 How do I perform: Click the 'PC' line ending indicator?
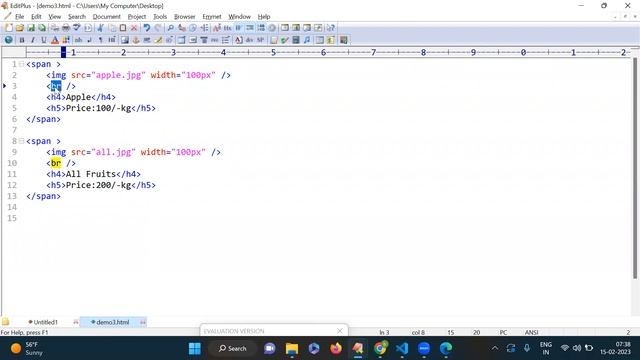[503, 332]
